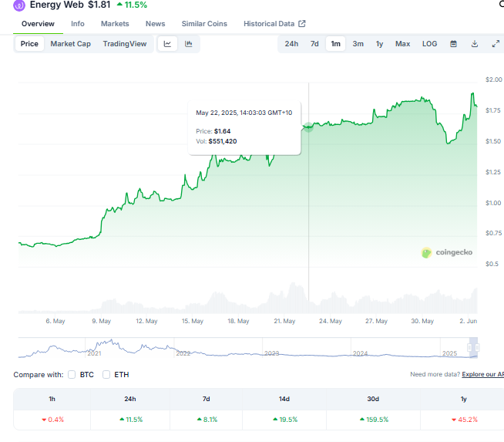Set chart range to 7d
This screenshot has width=504, height=442.
tap(314, 44)
